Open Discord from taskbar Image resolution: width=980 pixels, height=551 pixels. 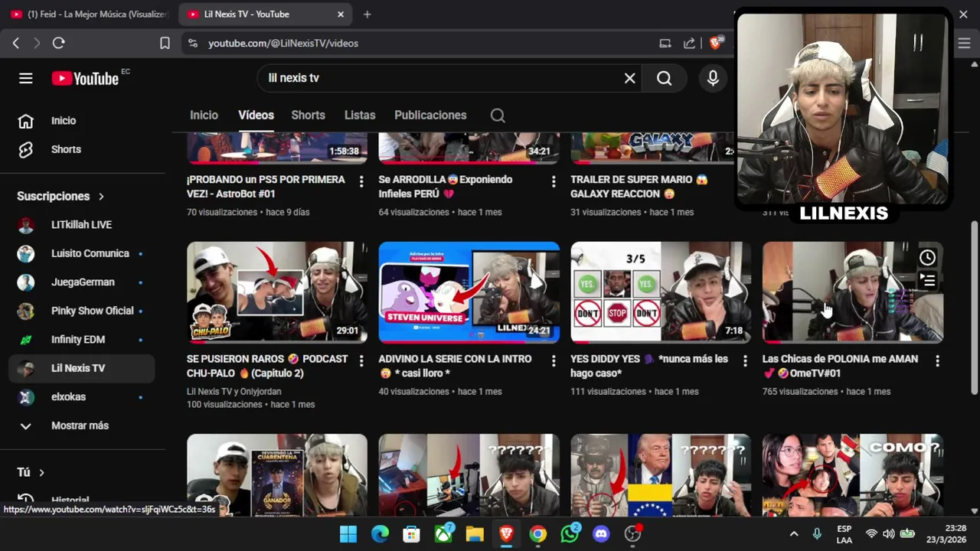(x=601, y=534)
